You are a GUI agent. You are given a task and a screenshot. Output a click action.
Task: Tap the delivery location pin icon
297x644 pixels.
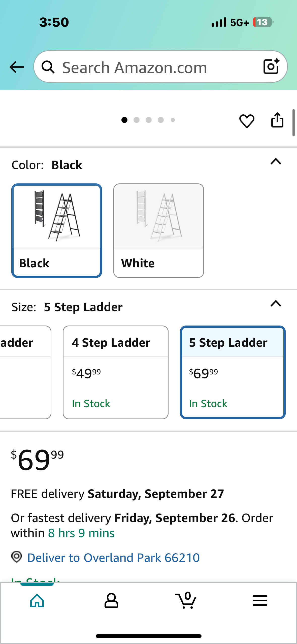(x=17, y=557)
